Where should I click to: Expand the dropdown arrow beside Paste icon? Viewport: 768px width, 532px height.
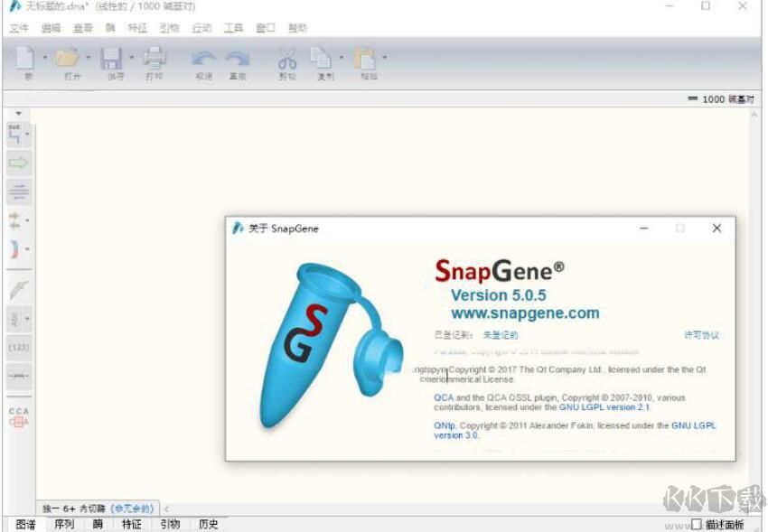coord(385,57)
